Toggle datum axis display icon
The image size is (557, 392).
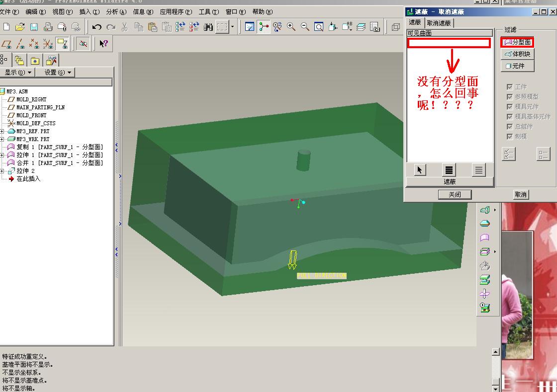(20, 44)
